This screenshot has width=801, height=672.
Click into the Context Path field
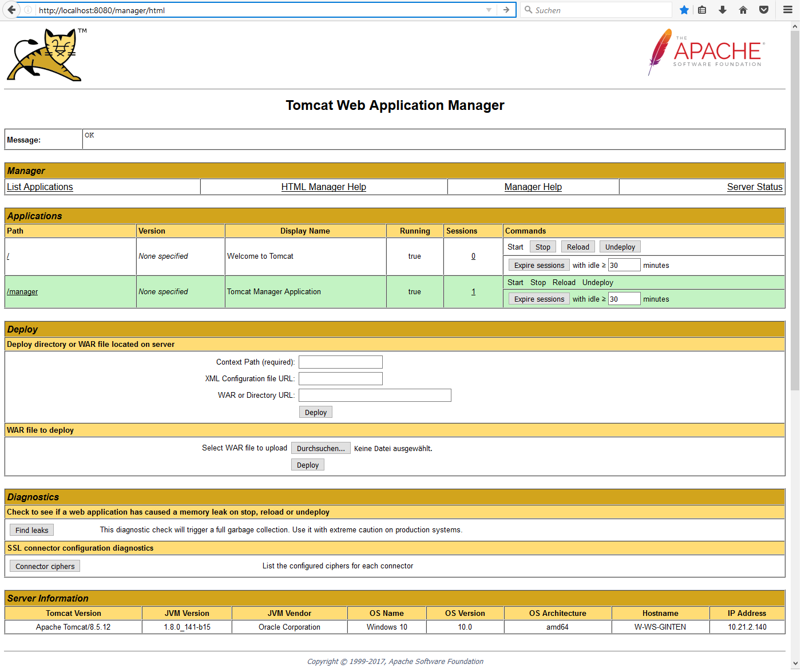tap(340, 362)
